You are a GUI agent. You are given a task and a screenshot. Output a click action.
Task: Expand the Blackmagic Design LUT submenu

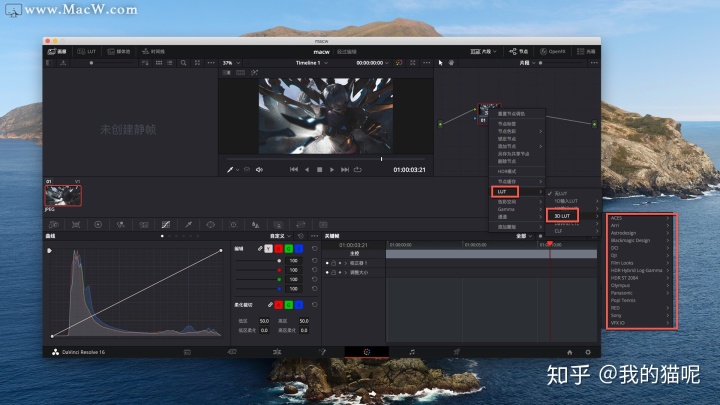coord(640,240)
